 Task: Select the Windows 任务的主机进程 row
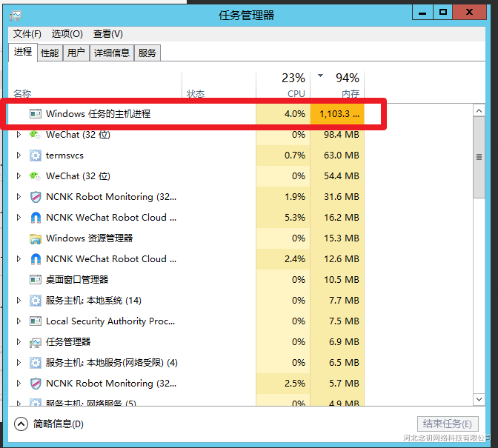pyautogui.click(x=186, y=113)
